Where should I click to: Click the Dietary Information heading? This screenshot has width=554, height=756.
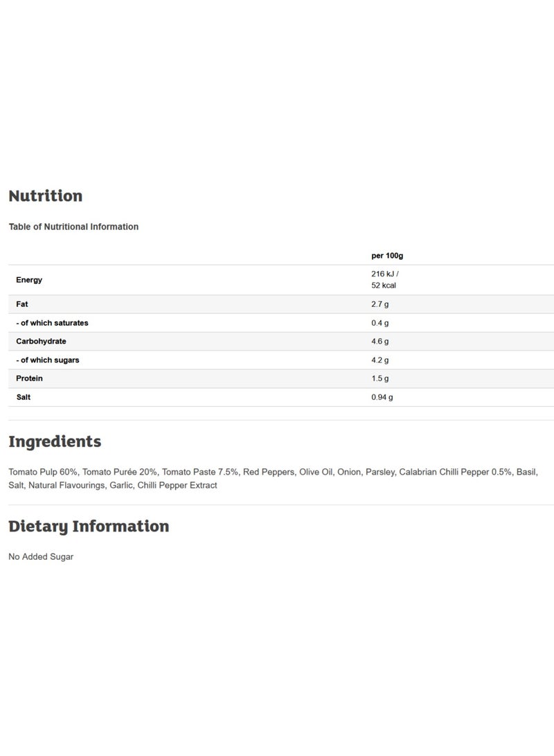click(x=89, y=527)
